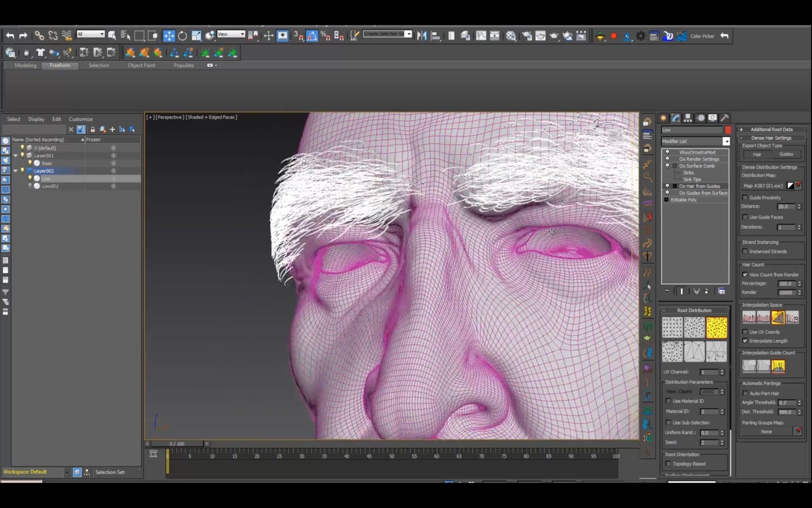Open the Material Editor icon

tap(511, 36)
